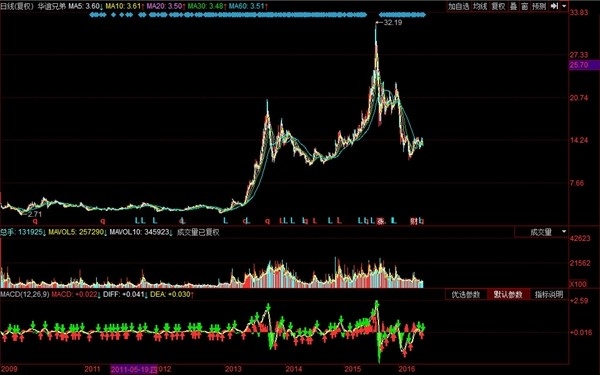Toggle 均线 moving average lines
The width and height of the screenshot is (600, 375).
(x=480, y=6)
